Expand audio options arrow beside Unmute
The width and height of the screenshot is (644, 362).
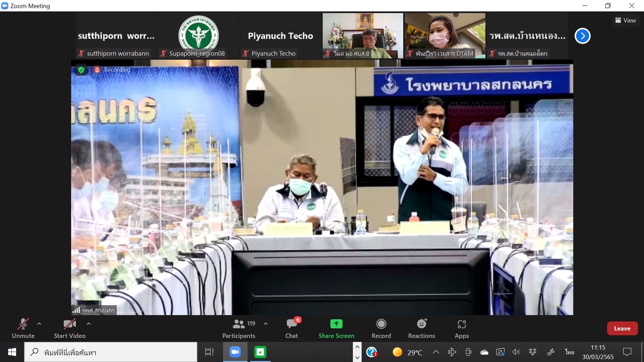pyautogui.click(x=39, y=324)
